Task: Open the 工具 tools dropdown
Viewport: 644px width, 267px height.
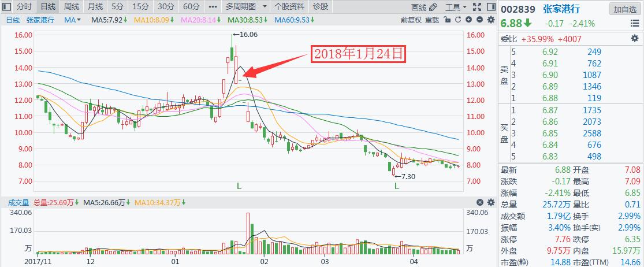Action: (x=456, y=7)
